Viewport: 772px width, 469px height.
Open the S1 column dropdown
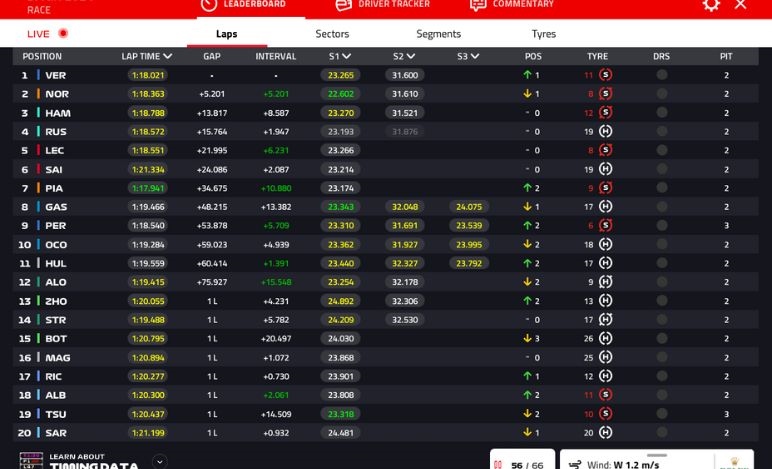click(346, 57)
